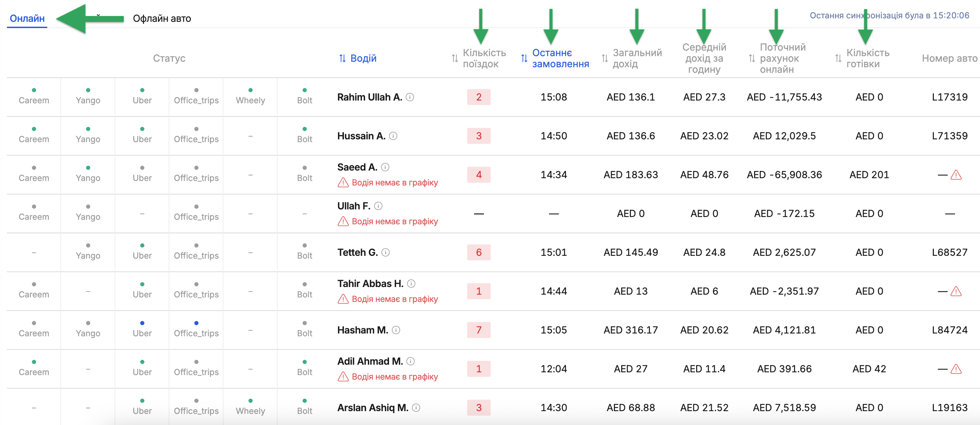Open the Офлайн авто tab

tap(162, 18)
